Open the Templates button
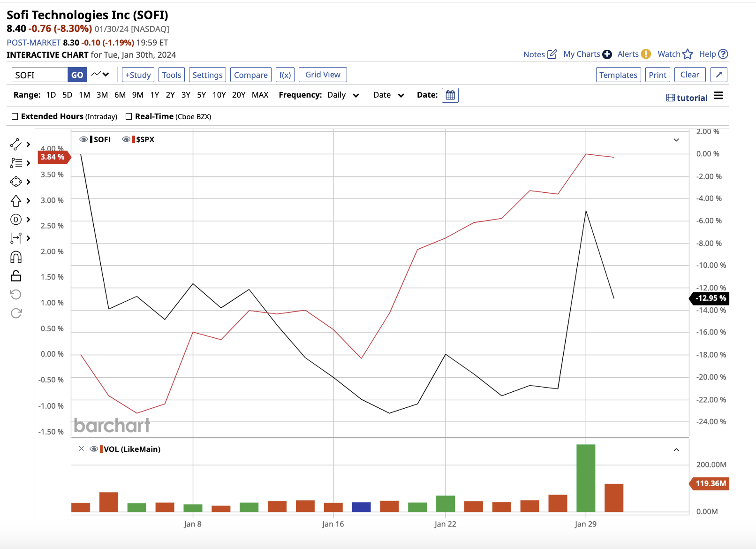This screenshot has height=549, width=756. pos(618,75)
